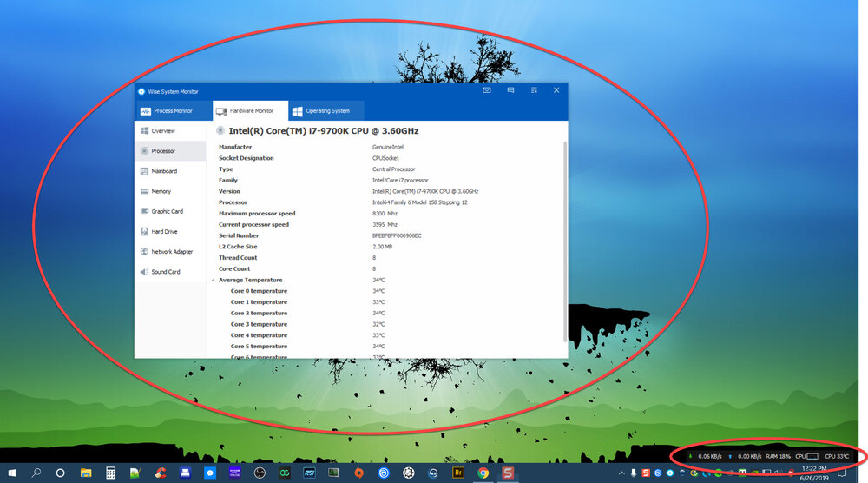Select the Core 1 temperature row
868x483 pixels.
386,302
